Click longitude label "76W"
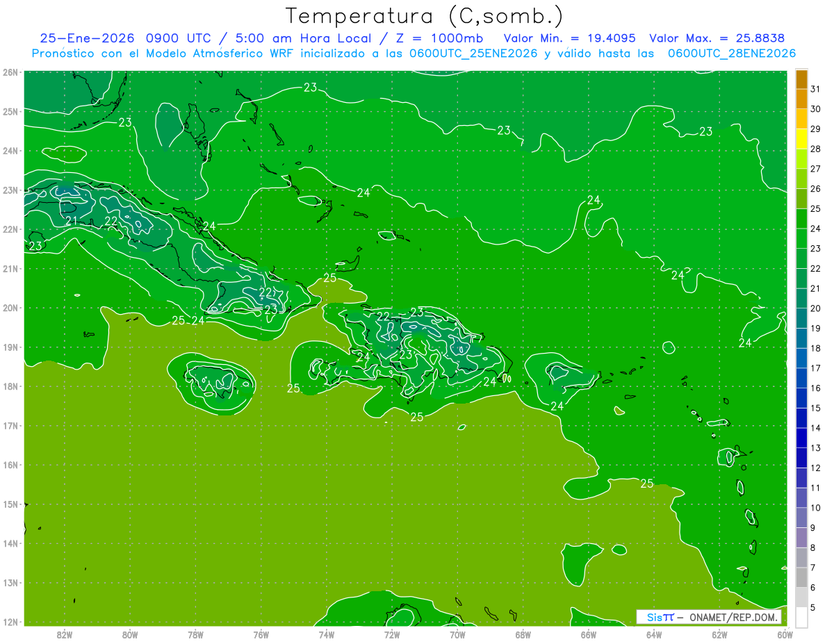Screen dimensions: 834x644 [x=261, y=634]
